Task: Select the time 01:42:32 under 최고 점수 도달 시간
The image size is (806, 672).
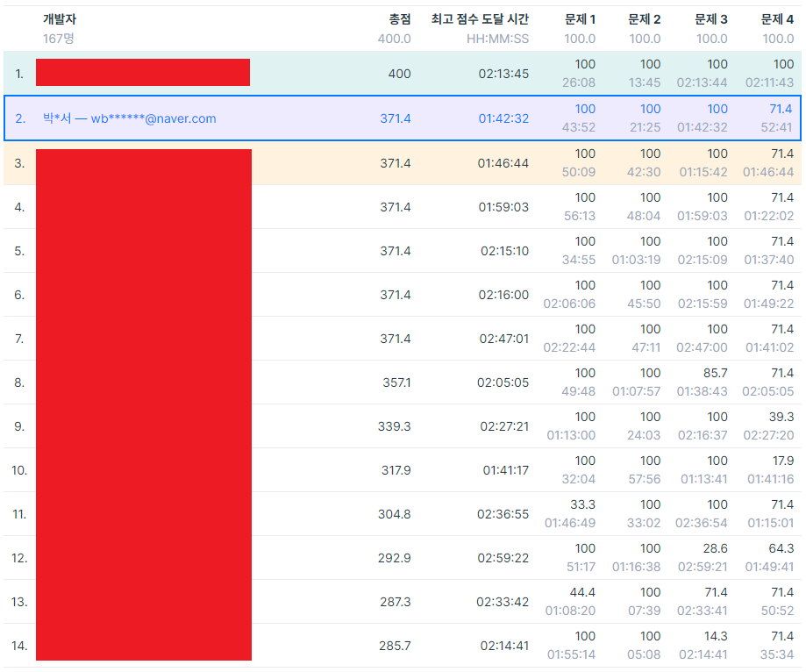Action: (x=503, y=118)
